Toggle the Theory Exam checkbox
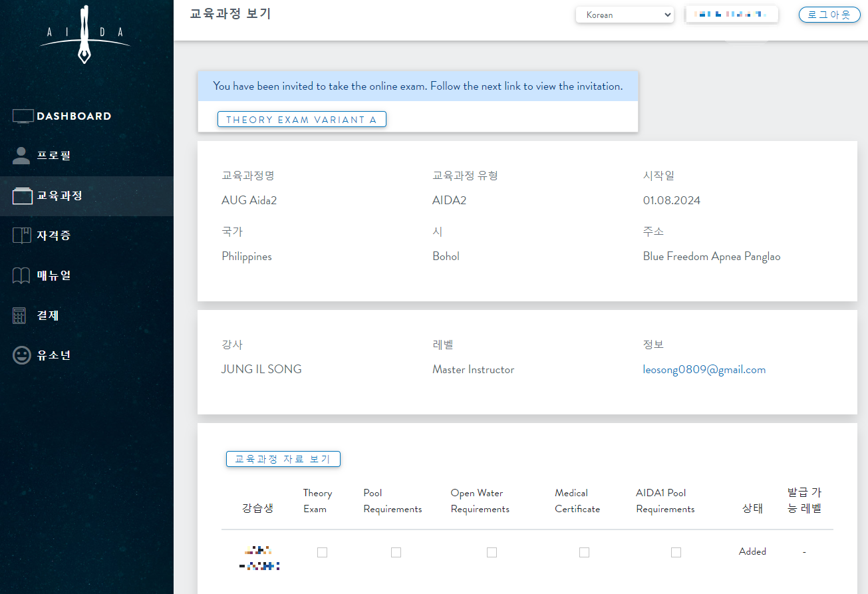 pyautogui.click(x=322, y=552)
